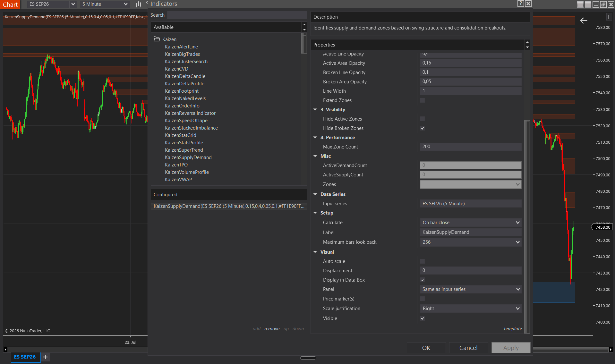Click the chart scroll left arrow
This screenshot has height=364, width=615.
(x=5, y=349)
